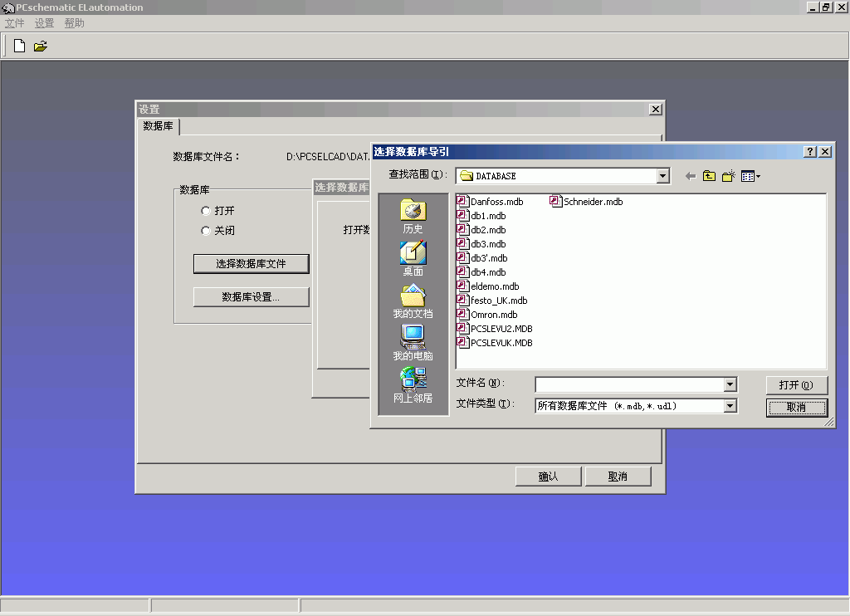Click the 数据库设置... button
The width and height of the screenshot is (850, 616).
[x=251, y=297]
